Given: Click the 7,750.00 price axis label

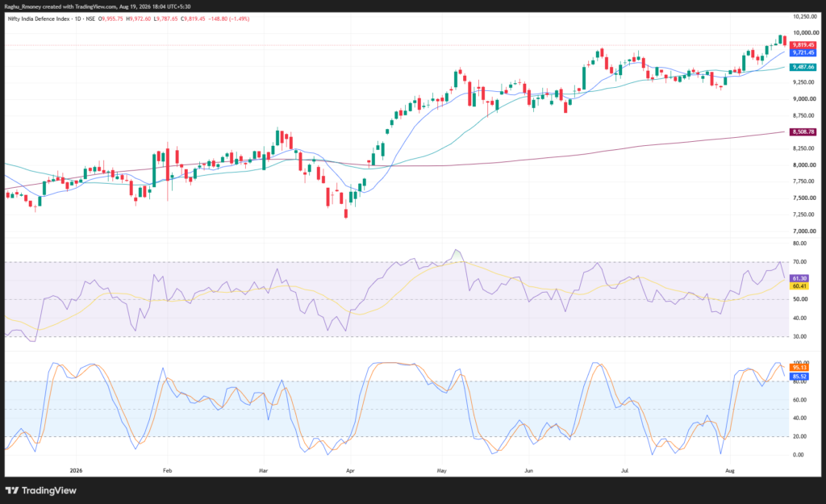Looking at the screenshot, I should point(804,181).
